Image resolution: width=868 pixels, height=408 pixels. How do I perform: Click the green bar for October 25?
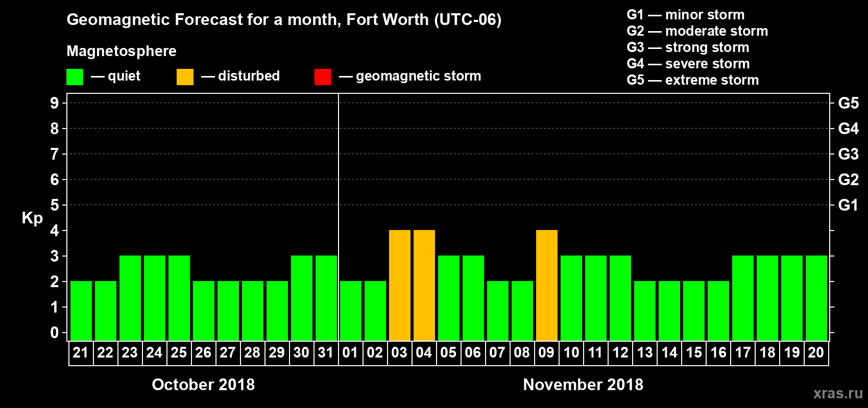[x=179, y=298]
